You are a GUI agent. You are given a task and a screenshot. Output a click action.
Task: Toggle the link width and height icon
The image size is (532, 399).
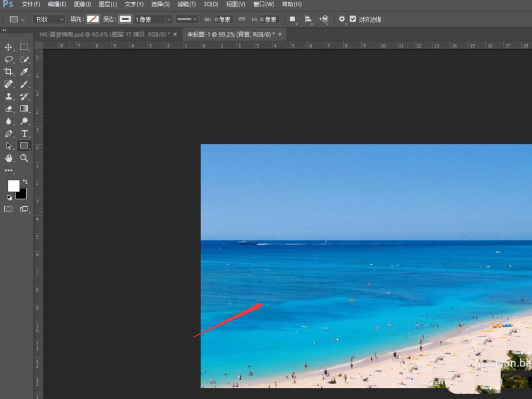(x=242, y=19)
